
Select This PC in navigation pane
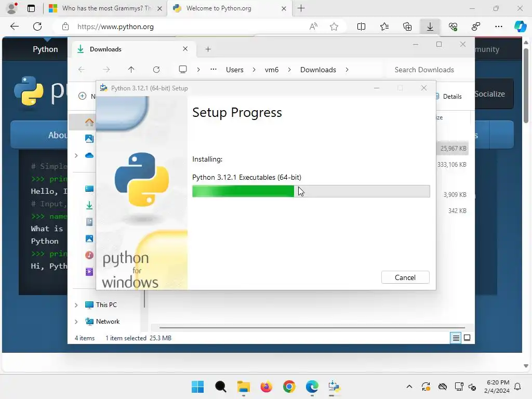click(x=106, y=304)
